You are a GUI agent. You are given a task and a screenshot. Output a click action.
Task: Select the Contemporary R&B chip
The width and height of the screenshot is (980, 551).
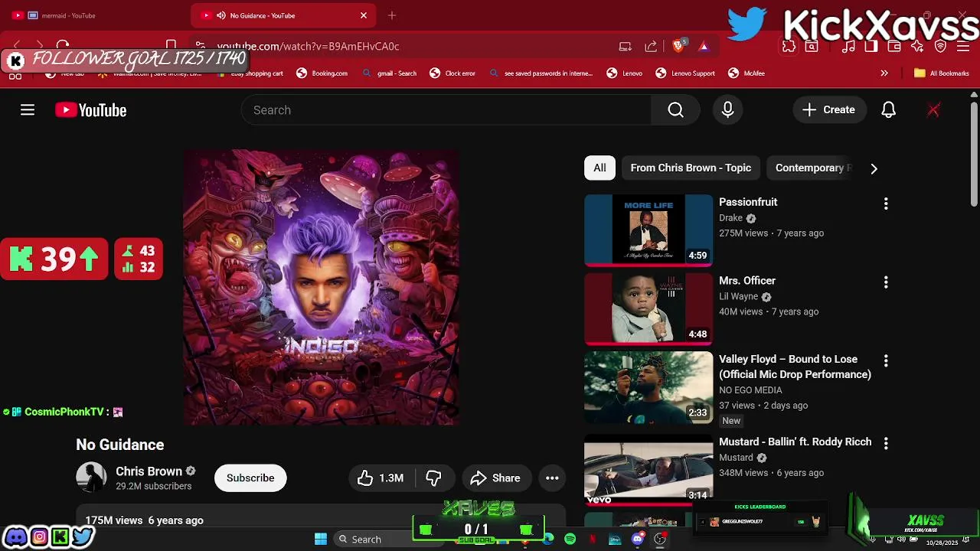coord(809,168)
